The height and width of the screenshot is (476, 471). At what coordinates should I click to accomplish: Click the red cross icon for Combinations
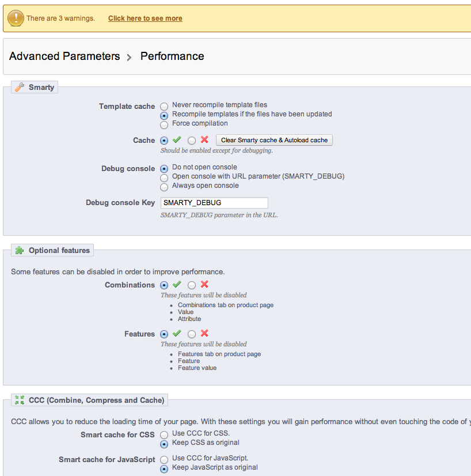205,285
